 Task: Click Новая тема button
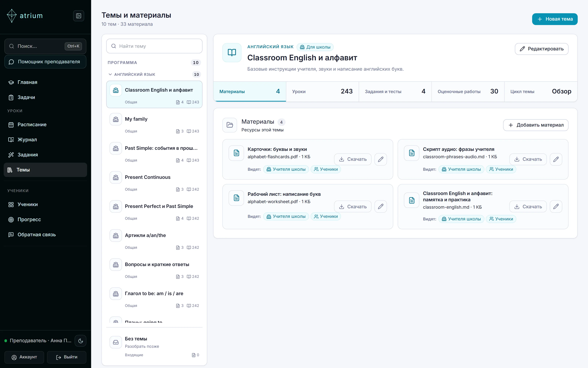[555, 19]
